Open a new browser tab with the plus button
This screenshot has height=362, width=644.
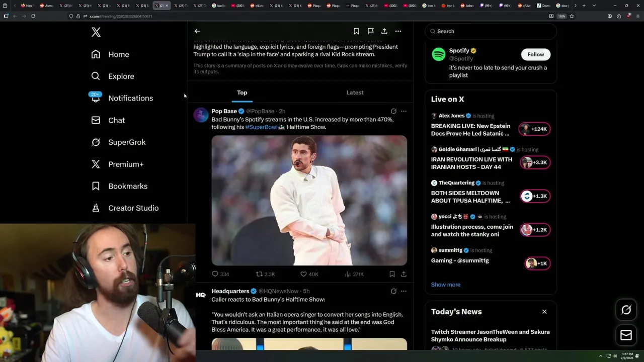coord(584,6)
